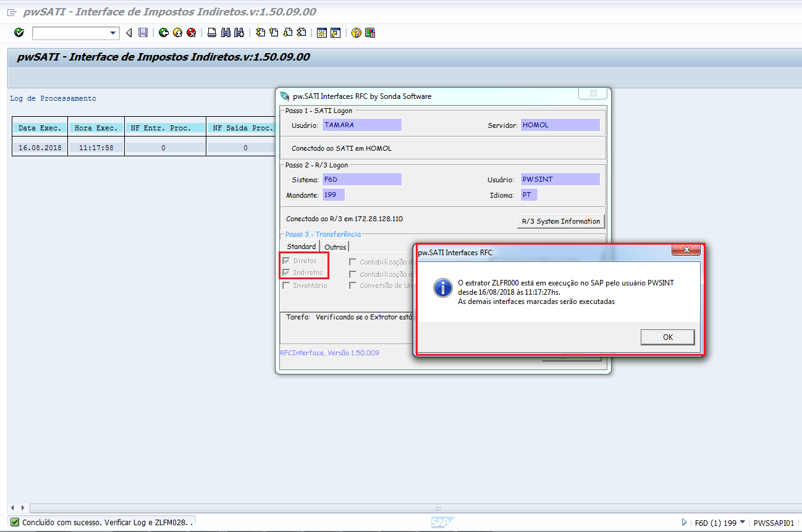Open the command field dropdown arrow
The width and height of the screenshot is (802, 532).
pyautogui.click(x=113, y=33)
